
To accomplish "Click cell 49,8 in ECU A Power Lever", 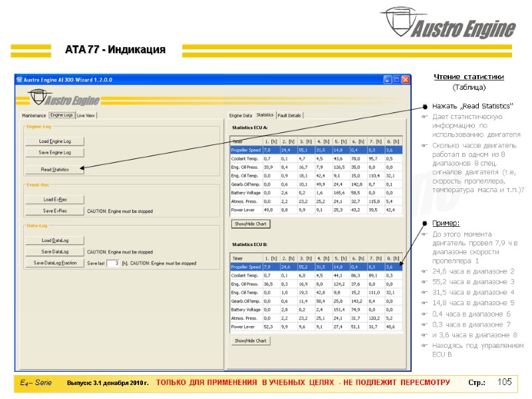I will (x=271, y=210).
